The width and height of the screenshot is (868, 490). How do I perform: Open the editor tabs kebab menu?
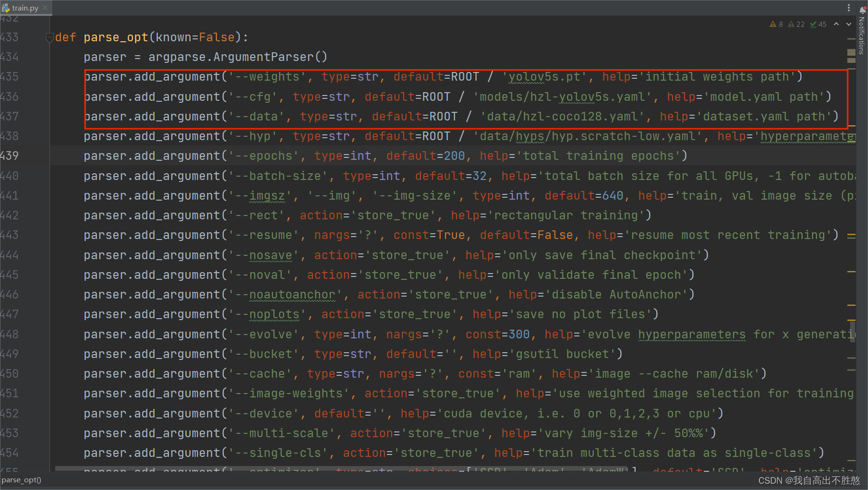(849, 8)
